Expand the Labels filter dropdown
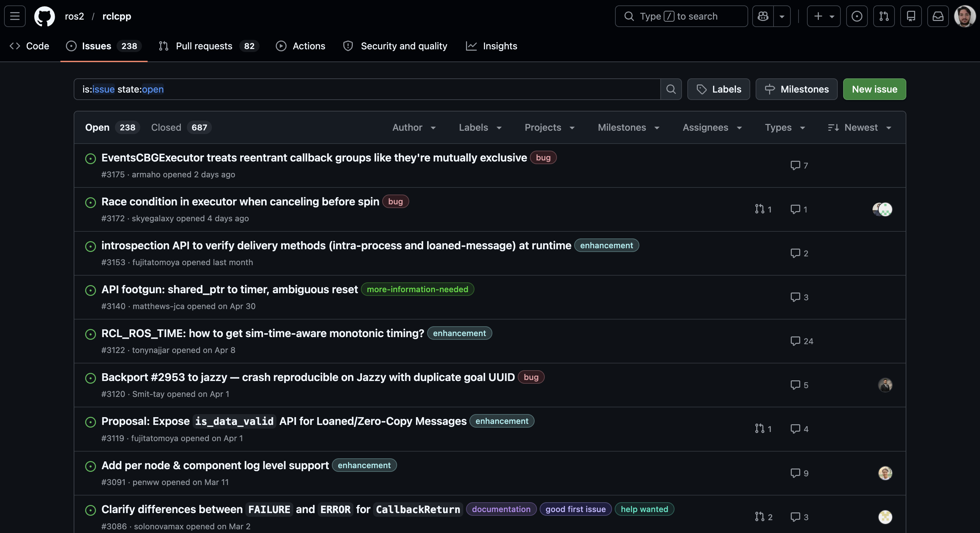The width and height of the screenshot is (980, 533). (x=480, y=127)
